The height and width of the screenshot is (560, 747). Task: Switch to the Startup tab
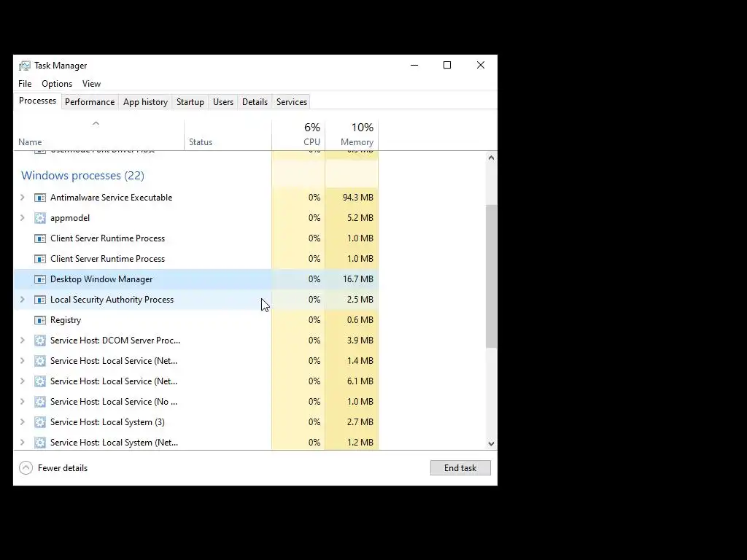(x=190, y=102)
